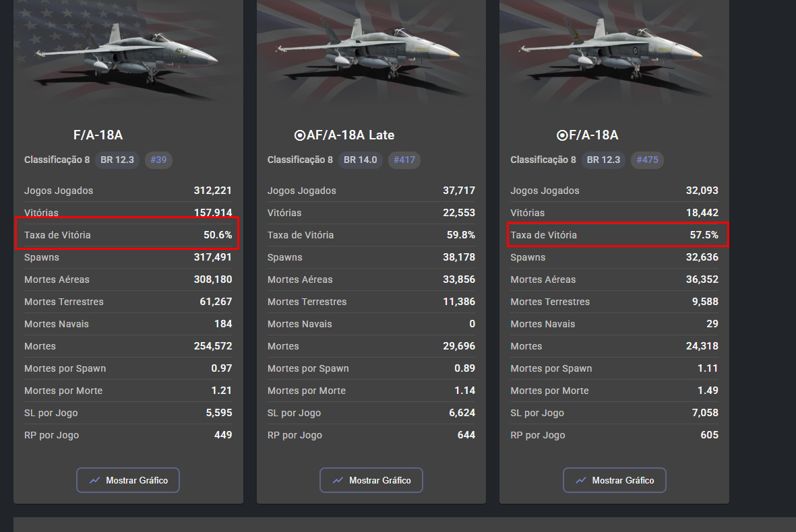Open the US F/A-18A aircraft image
This screenshot has width=796, height=532.
point(128,54)
